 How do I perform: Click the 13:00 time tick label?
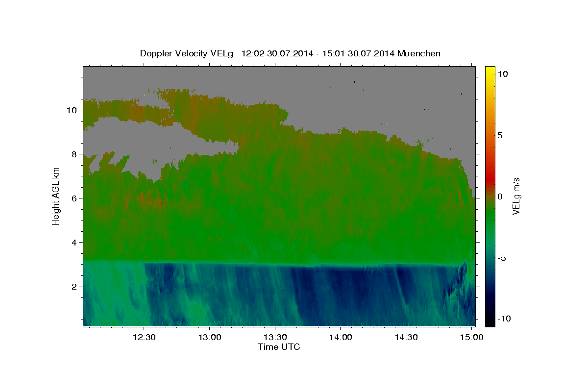210,338
